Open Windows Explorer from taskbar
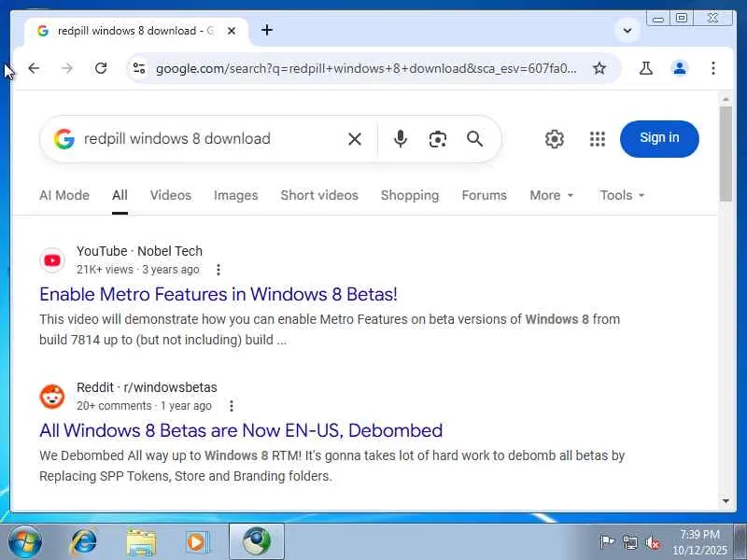Viewport: 747px width, 560px height. pyautogui.click(x=141, y=542)
